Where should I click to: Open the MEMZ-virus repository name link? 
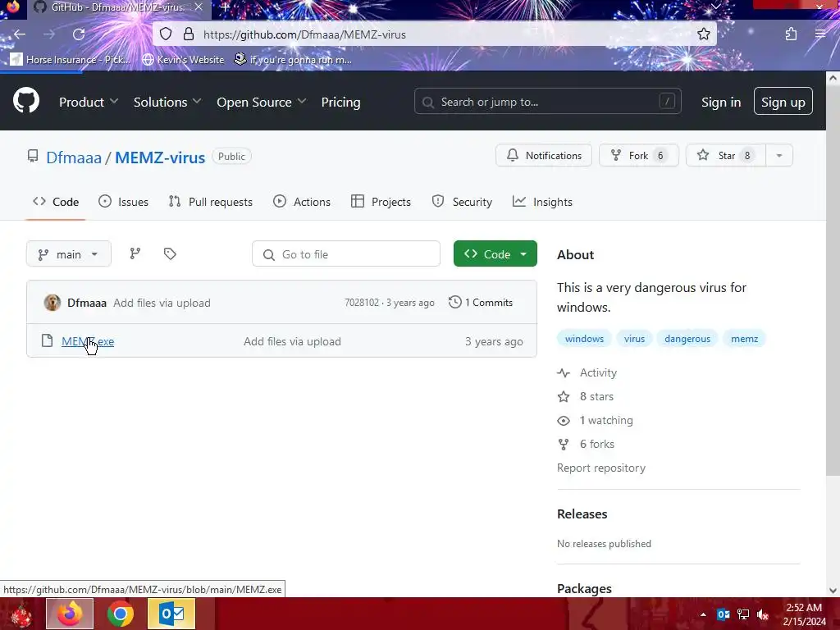point(160,157)
